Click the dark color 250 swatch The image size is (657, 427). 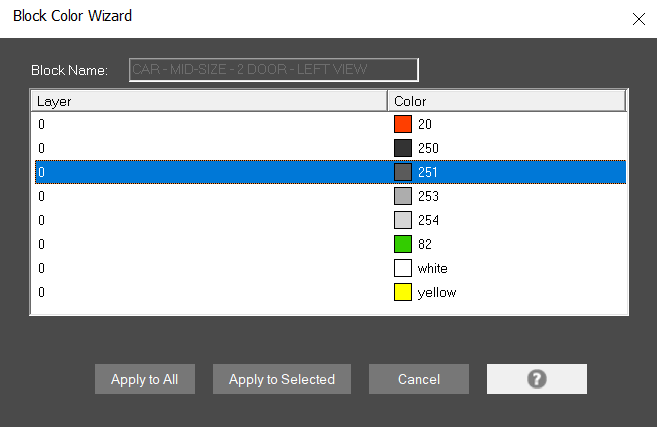(x=403, y=148)
